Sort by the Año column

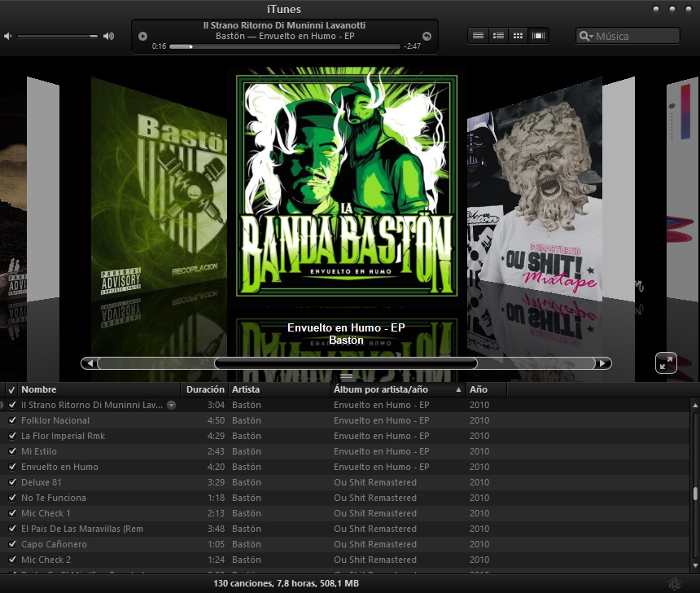pyautogui.click(x=486, y=389)
